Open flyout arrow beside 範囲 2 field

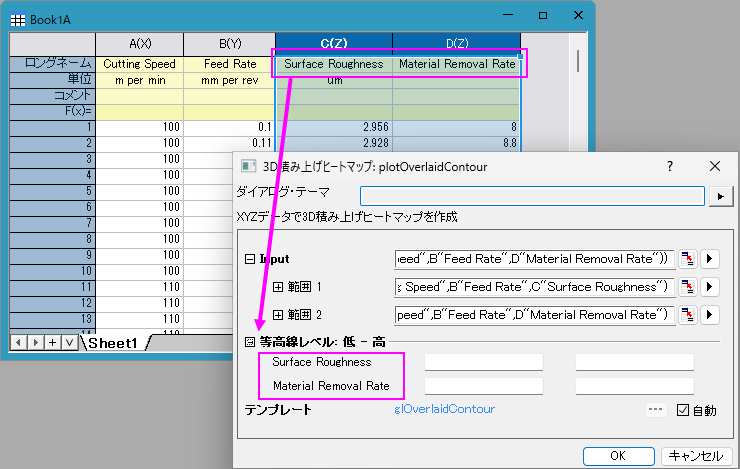[x=709, y=315]
